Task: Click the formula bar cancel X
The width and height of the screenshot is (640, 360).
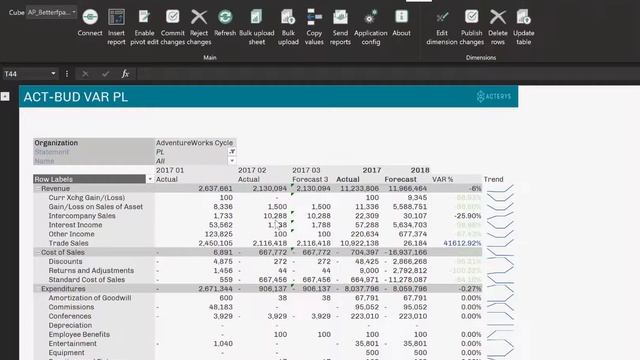Action: point(85,74)
